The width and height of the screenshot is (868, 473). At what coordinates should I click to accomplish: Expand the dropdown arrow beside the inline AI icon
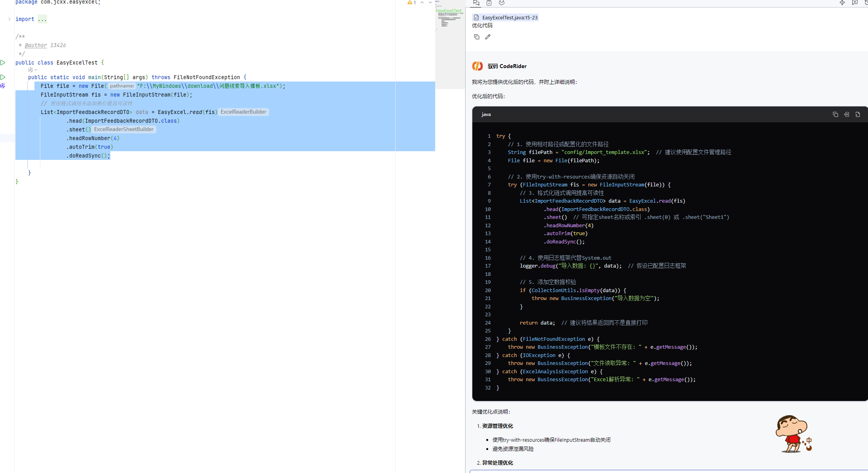click(36, 70)
